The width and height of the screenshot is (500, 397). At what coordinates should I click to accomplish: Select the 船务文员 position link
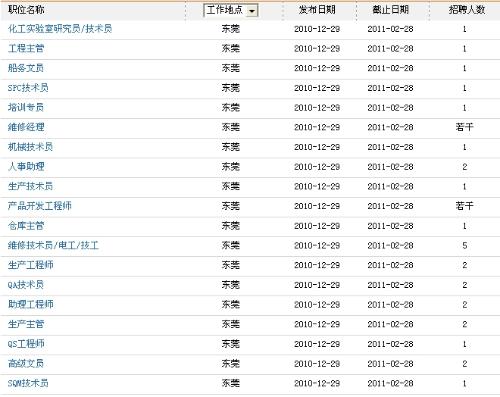(x=26, y=68)
